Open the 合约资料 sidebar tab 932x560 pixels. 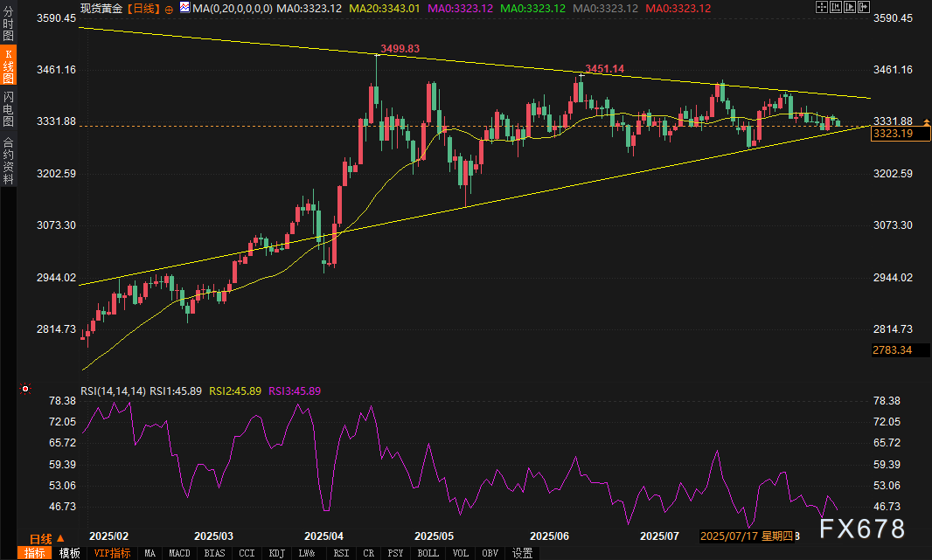coord(9,160)
